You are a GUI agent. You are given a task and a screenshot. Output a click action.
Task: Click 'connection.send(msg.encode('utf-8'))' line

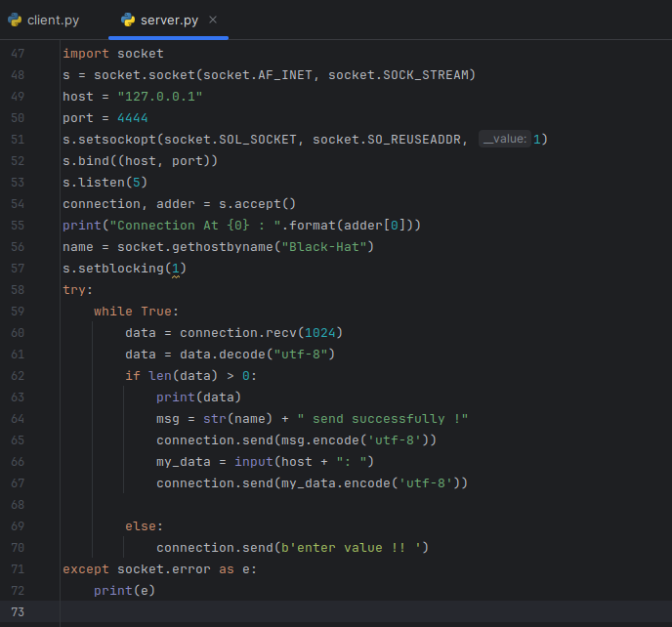tap(296, 440)
